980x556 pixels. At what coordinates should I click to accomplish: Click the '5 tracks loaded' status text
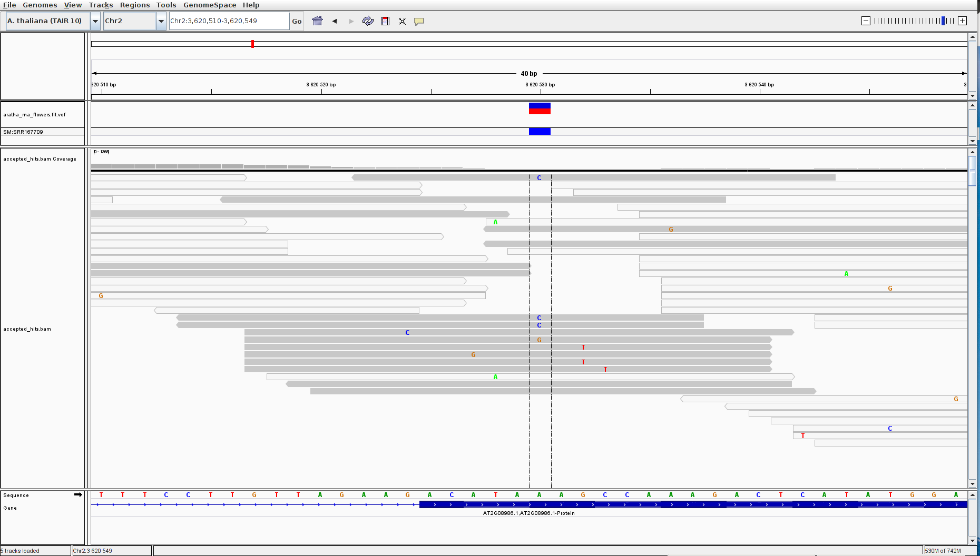click(20, 551)
